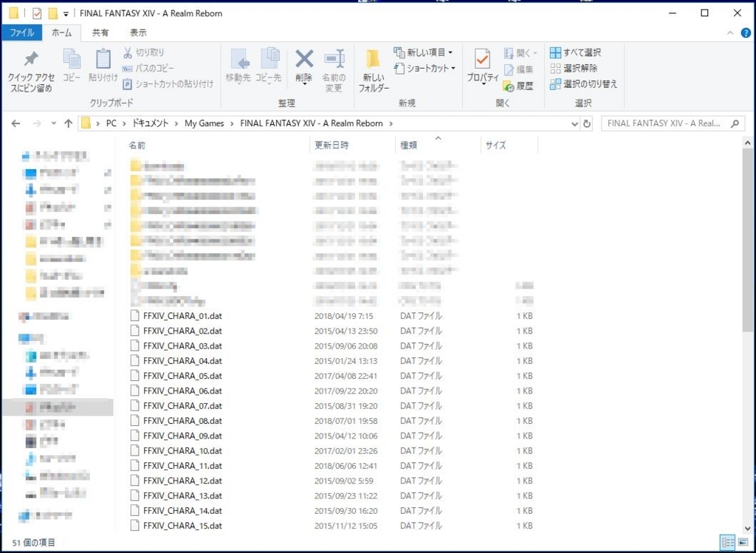Click the search magnifier icon
756x553 pixels.
pyautogui.click(x=735, y=124)
